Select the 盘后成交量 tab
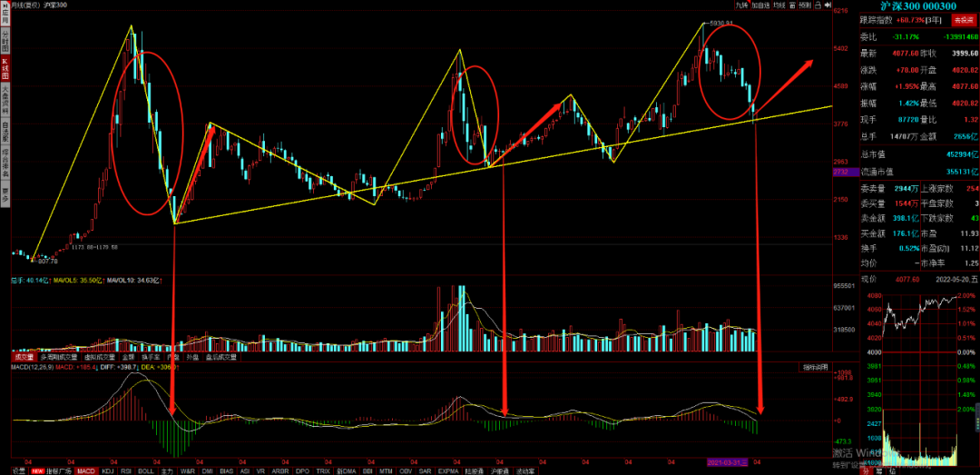This screenshot has height=475, width=980. [221, 357]
